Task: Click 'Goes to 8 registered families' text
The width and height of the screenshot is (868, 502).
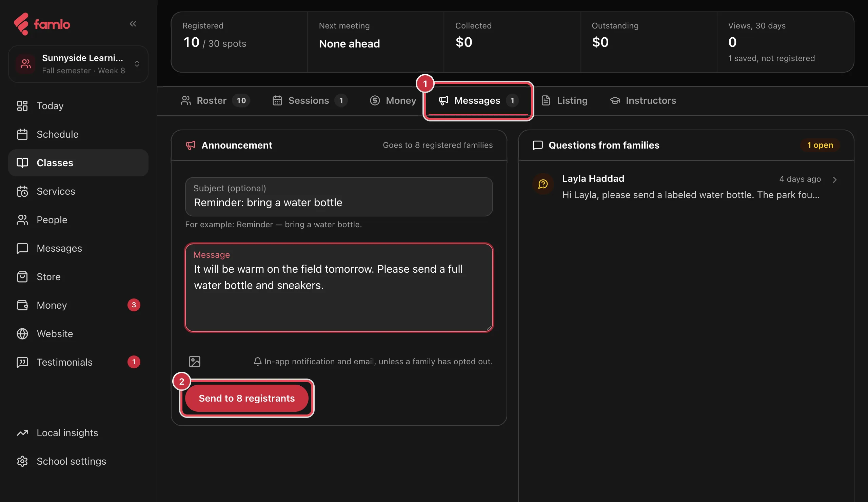Action: point(438,145)
